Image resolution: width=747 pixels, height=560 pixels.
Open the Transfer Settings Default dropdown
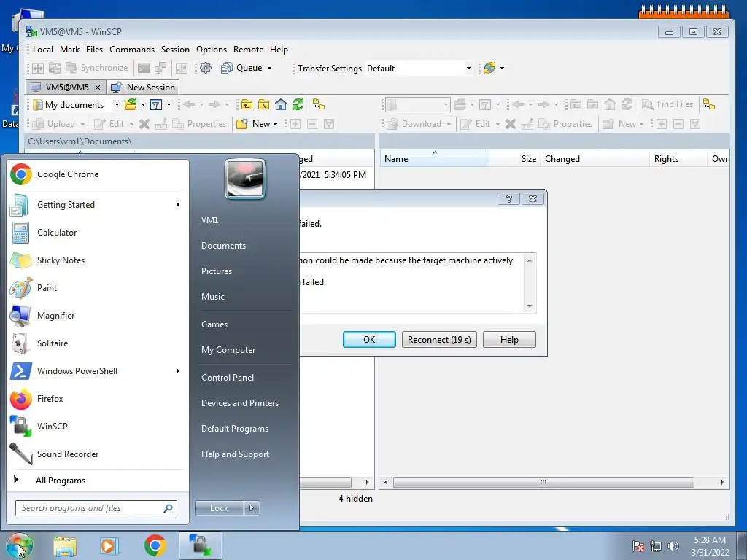click(x=468, y=68)
